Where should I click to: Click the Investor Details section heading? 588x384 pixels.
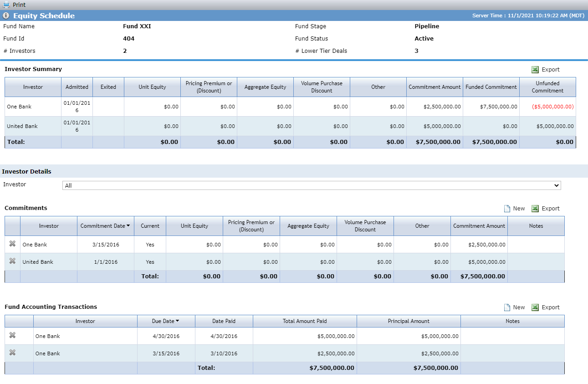click(26, 172)
